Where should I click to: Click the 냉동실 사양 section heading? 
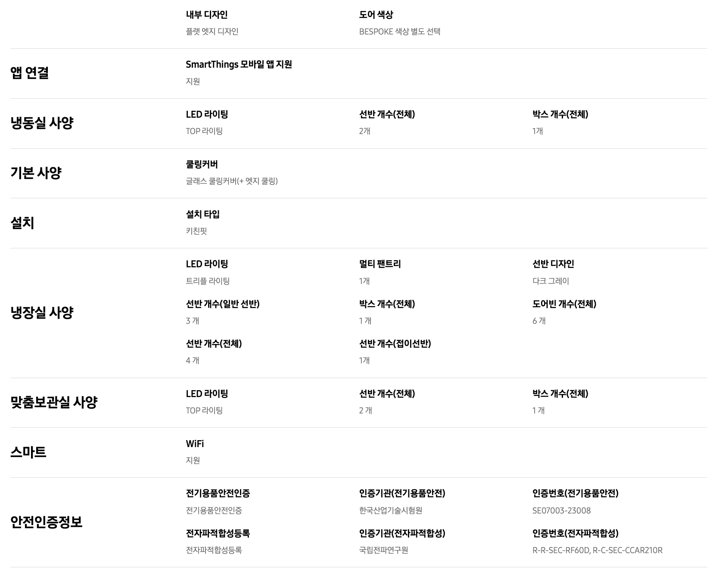42,123
